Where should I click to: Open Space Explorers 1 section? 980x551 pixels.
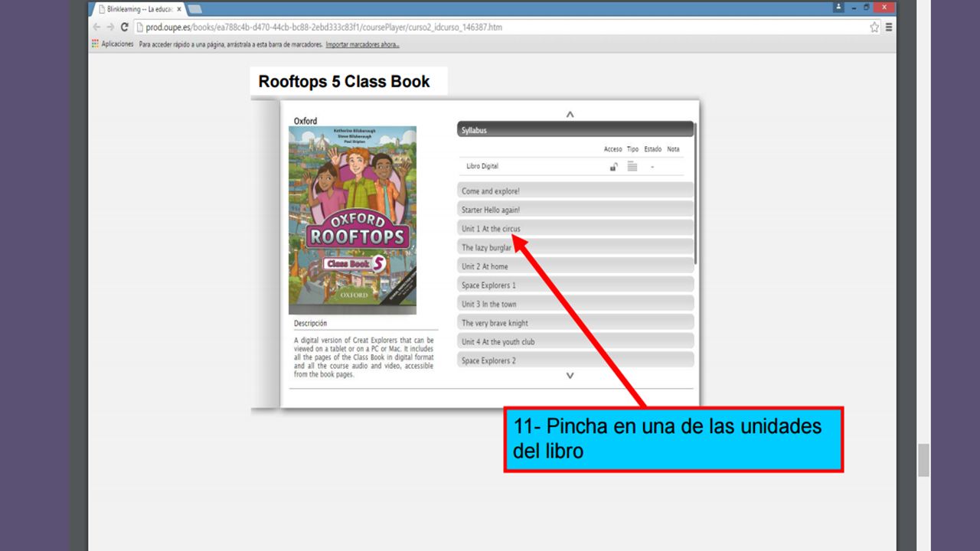click(575, 285)
